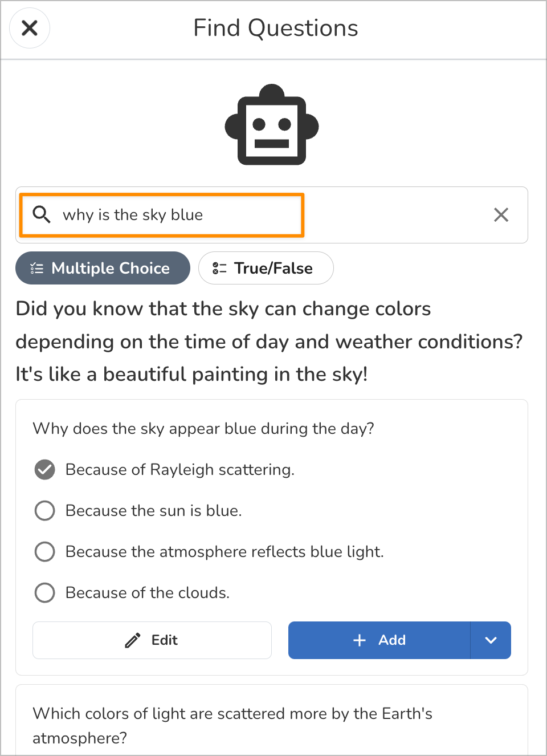Add the sky question to quiz

pyautogui.click(x=379, y=640)
